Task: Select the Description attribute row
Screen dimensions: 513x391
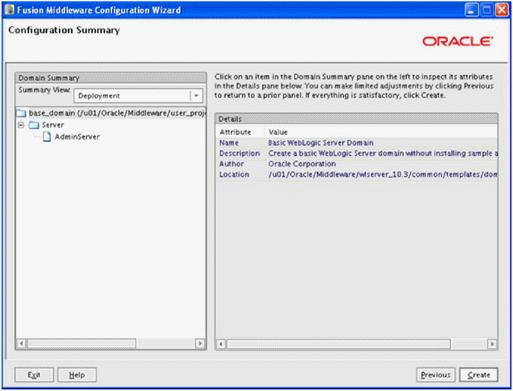Action: (357, 153)
